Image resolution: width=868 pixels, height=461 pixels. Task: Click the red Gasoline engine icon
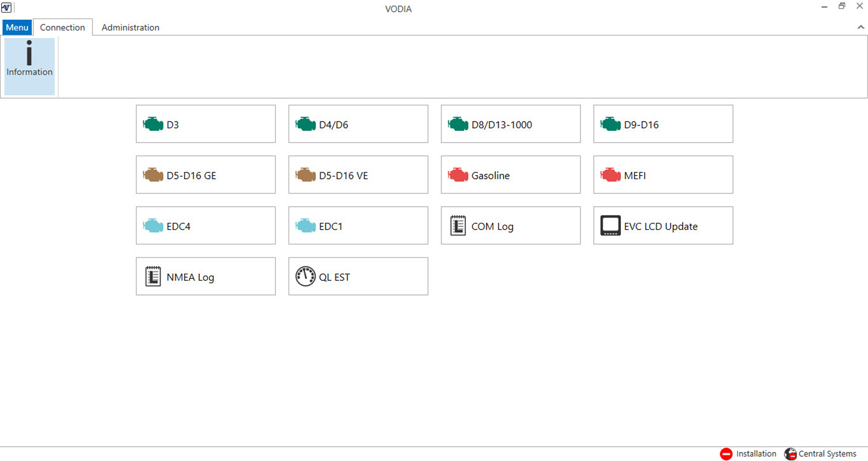click(458, 175)
